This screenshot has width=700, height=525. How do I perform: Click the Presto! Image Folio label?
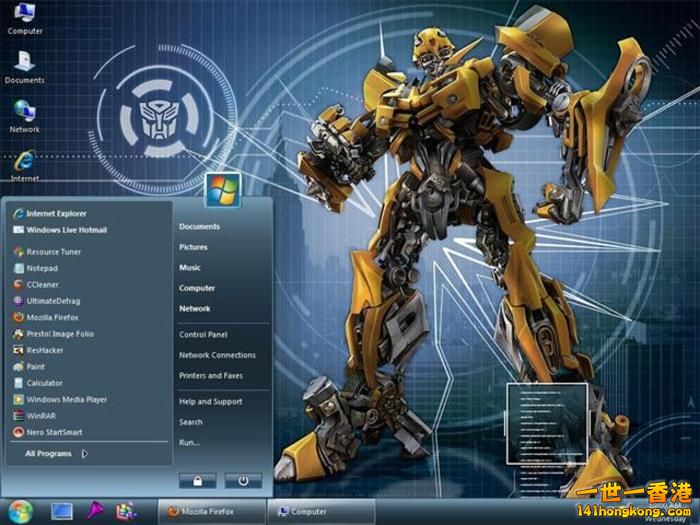pyautogui.click(x=60, y=334)
